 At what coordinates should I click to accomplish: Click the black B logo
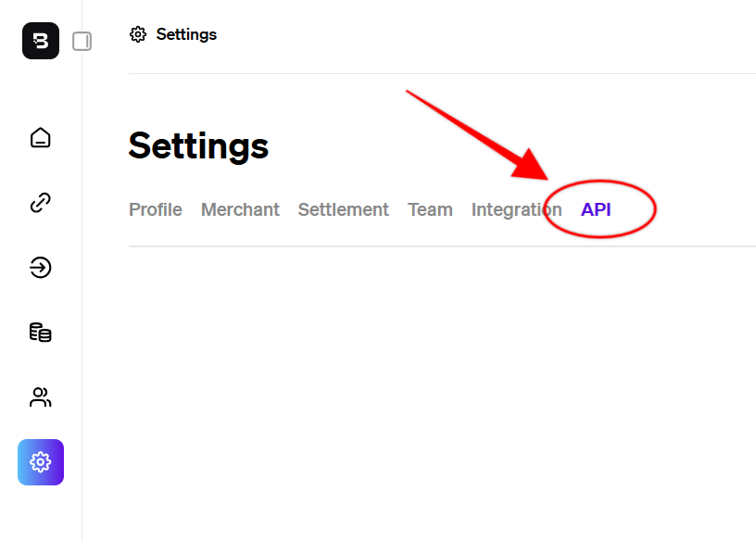click(x=41, y=41)
